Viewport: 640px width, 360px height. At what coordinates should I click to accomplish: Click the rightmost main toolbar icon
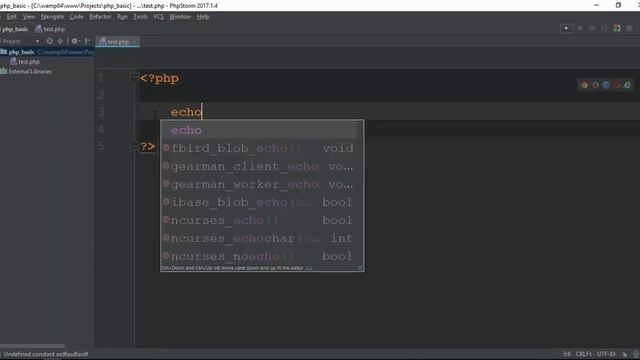[629, 28]
